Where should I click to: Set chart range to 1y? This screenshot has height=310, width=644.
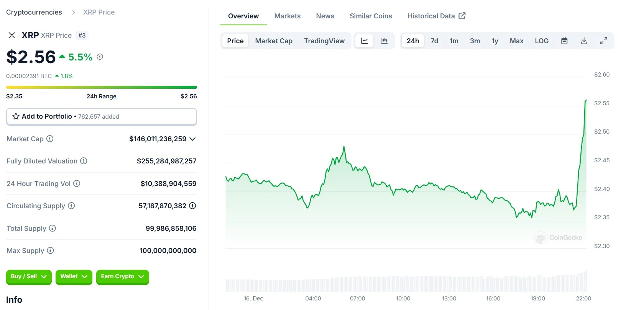pos(495,41)
